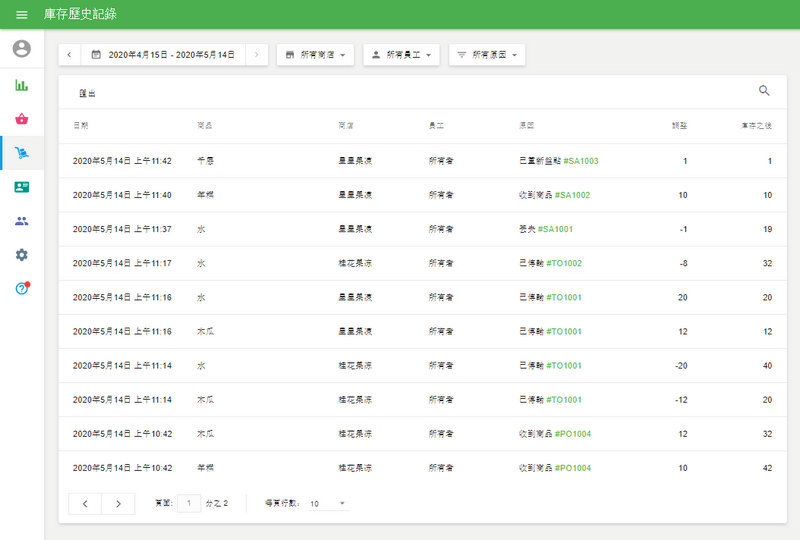This screenshot has width=800, height=540.
Task: Expand the 所有員工 employee filter dropdown
Action: [401, 55]
